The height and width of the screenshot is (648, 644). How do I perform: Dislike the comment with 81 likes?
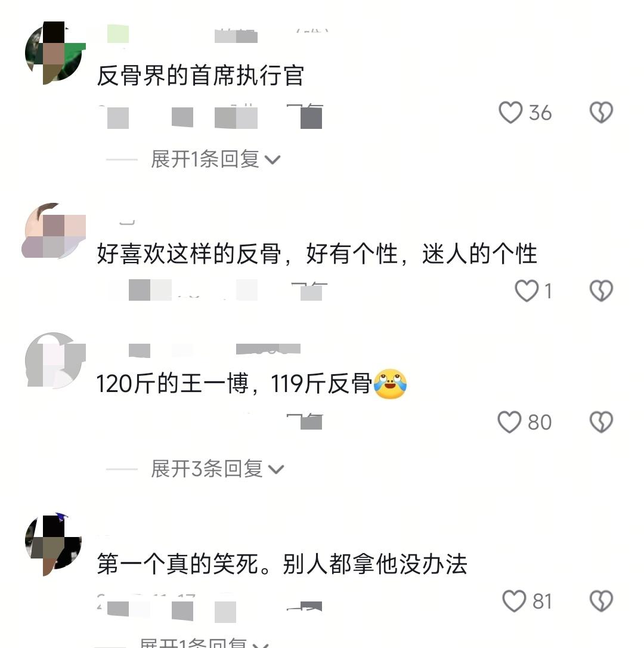pyautogui.click(x=601, y=601)
